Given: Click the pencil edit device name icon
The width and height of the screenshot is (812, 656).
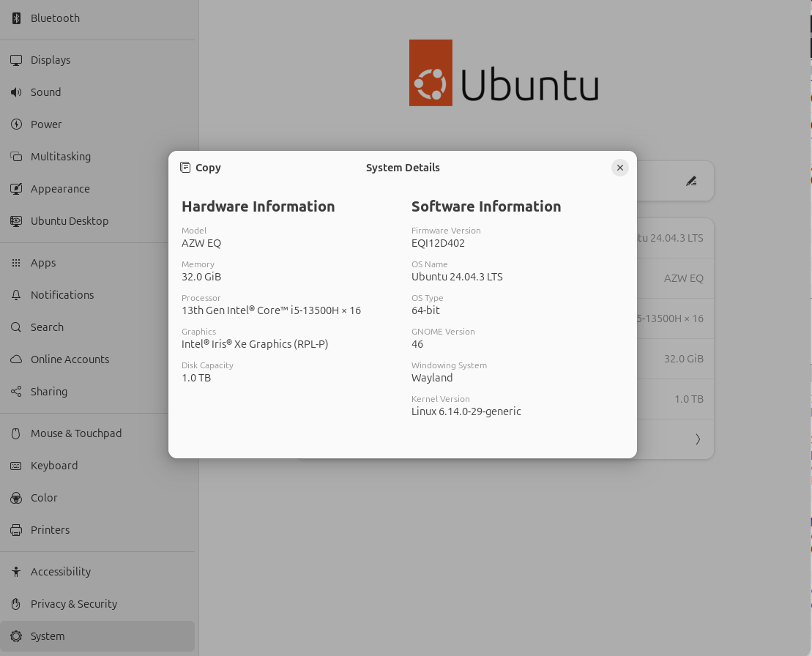Looking at the screenshot, I should pos(690,181).
